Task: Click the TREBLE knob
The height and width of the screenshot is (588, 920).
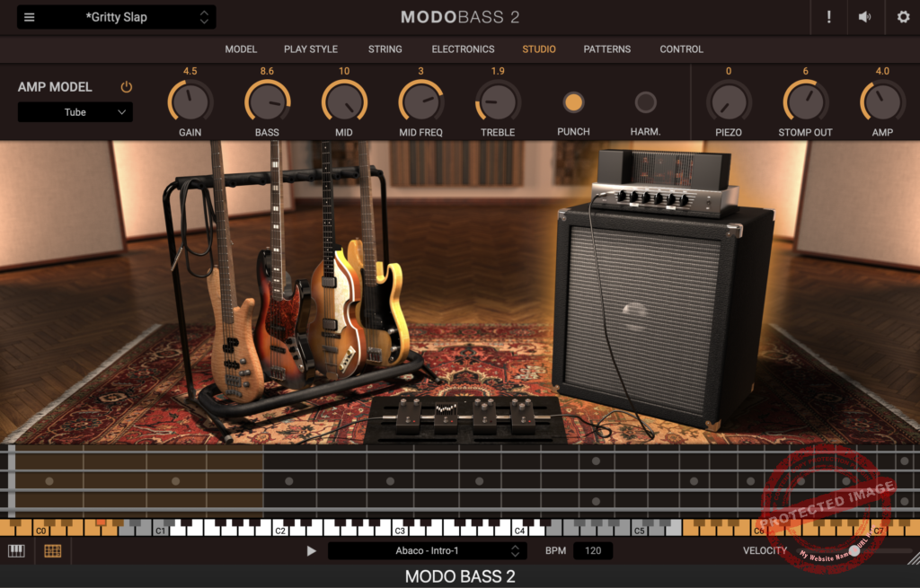Action: [x=498, y=102]
